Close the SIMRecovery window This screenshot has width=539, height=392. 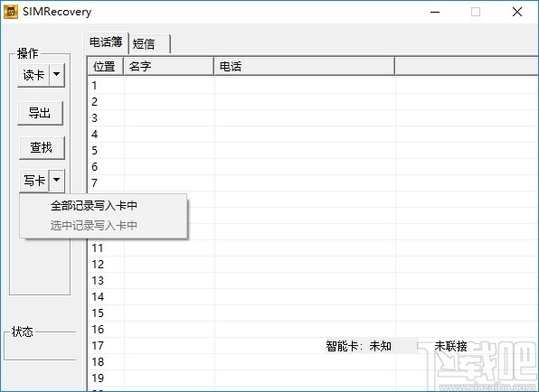(x=517, y=12)
